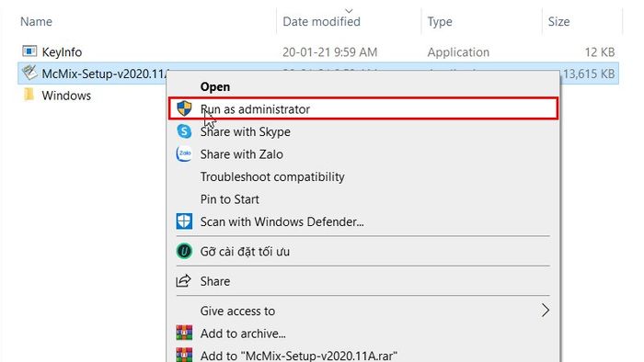
Task: Sort files by the Size column
Action: [x=558, y=21]
